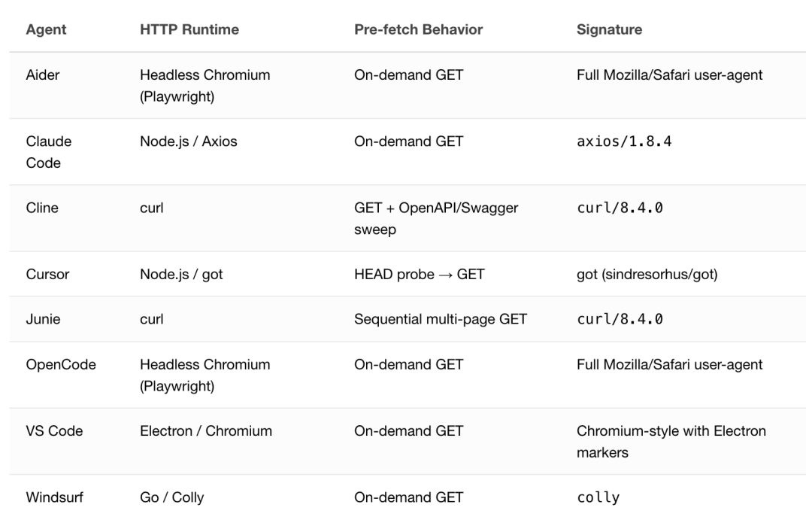Select the Go / Colly runtime cell
Screen dimensions: 812x526
point(172,497)
